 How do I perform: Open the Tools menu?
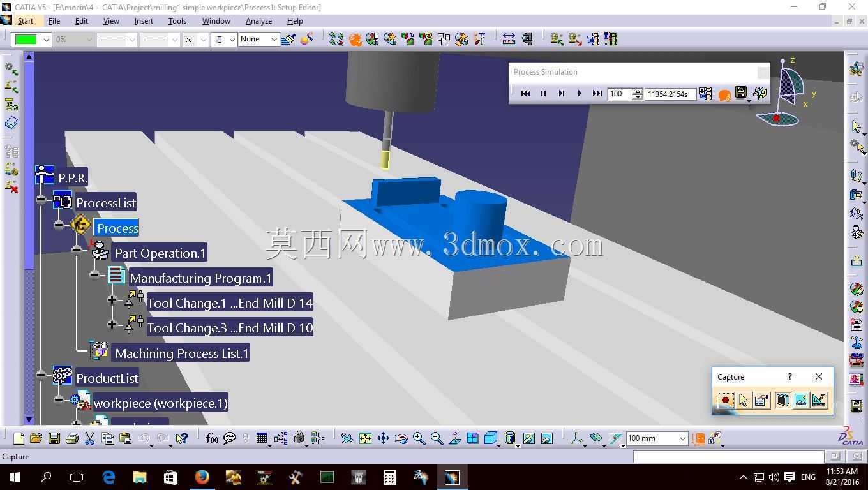click(x=177, y=21)
